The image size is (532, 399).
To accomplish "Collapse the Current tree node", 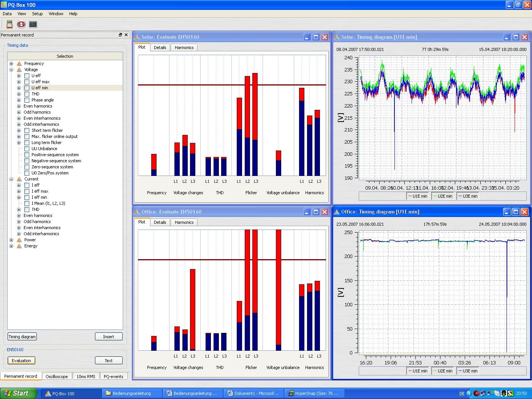I will click(11, 179).
